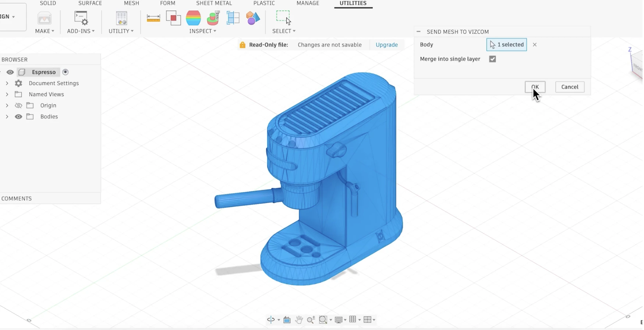Click the Look At icon
The height and width of the screenshot is (330, 644).
coord(287,320)
